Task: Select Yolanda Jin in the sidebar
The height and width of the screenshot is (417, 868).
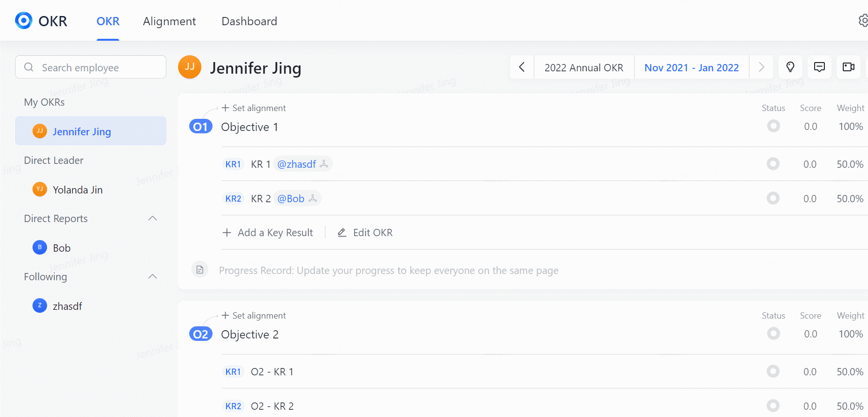Action: point(77,190)
